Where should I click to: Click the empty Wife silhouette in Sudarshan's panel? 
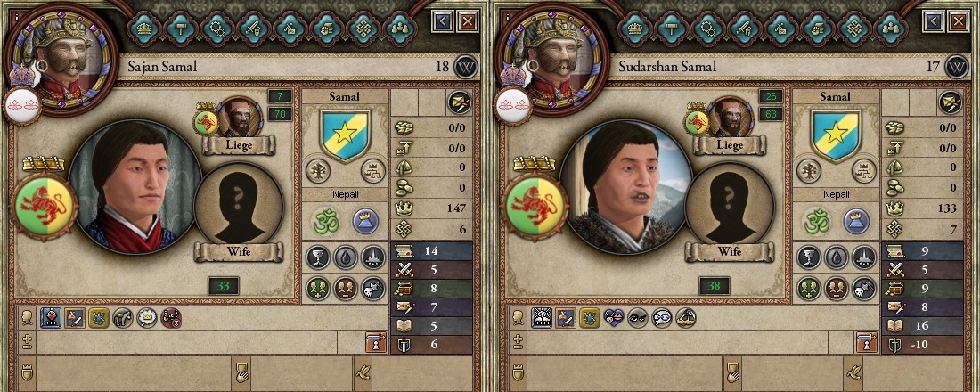click(730, 205)
